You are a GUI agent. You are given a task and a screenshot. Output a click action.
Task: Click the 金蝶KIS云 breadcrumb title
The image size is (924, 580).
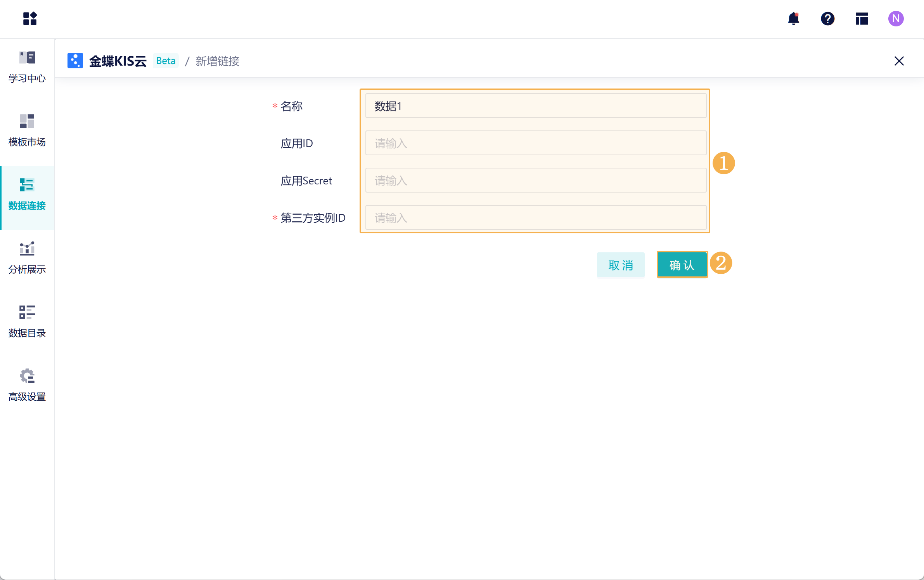click(118, 61)
